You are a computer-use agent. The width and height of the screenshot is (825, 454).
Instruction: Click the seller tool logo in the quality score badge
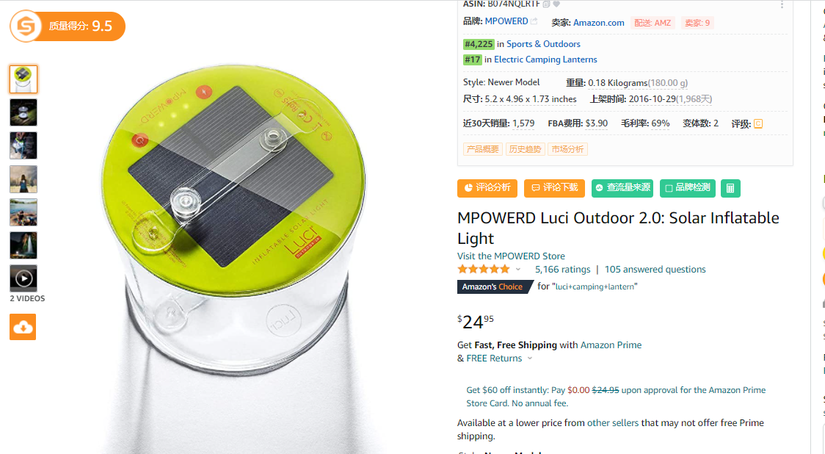pyautogui.click(x=26, y=26)
